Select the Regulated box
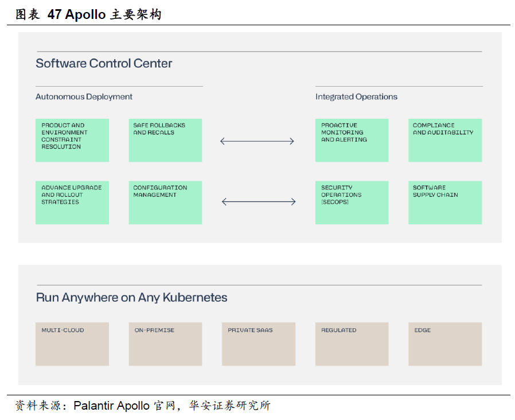The image size is (515, 420). (x=352, y=344)
